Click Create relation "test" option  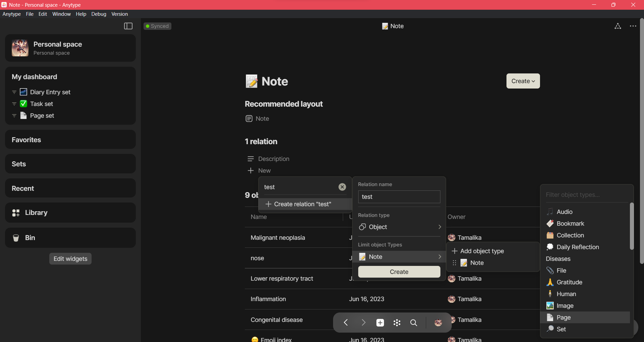point(305,204)
